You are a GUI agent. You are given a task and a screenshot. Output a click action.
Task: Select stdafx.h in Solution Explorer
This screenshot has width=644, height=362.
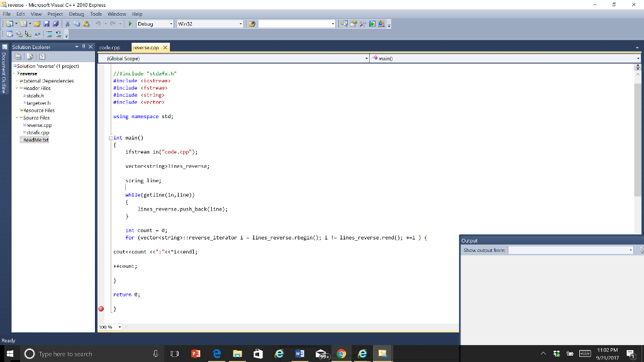point(35,96)
